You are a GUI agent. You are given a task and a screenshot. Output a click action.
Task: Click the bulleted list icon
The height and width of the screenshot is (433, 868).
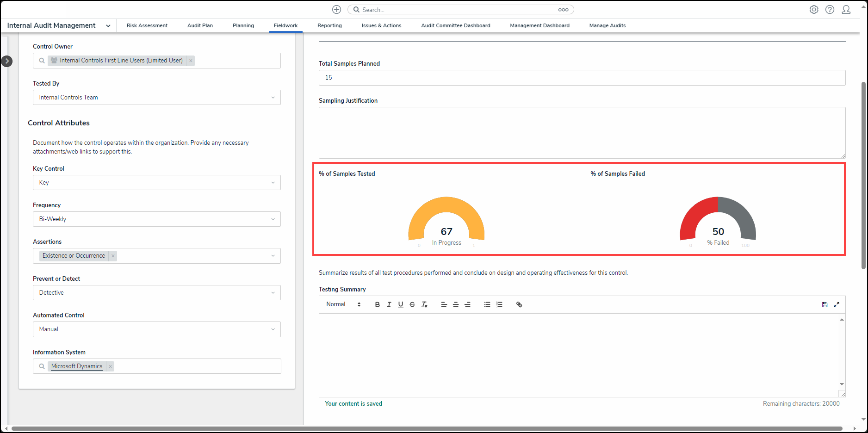487,304
